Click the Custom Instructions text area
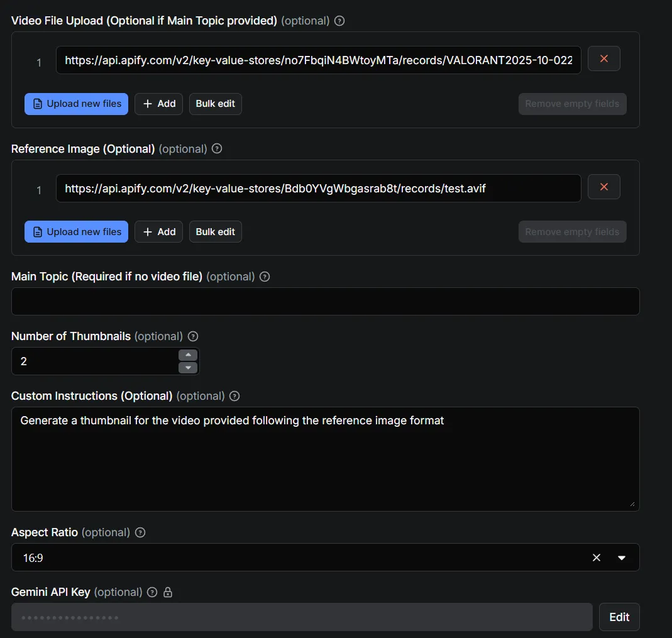Image resolution: width=672 pixels, height=638 pixels. (x=325, y=459)
